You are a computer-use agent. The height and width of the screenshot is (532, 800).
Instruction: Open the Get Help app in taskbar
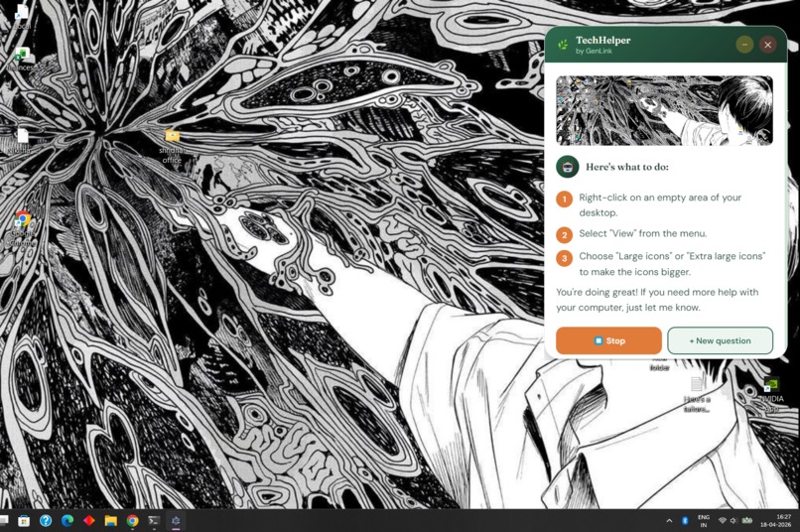tap(46, 521)
